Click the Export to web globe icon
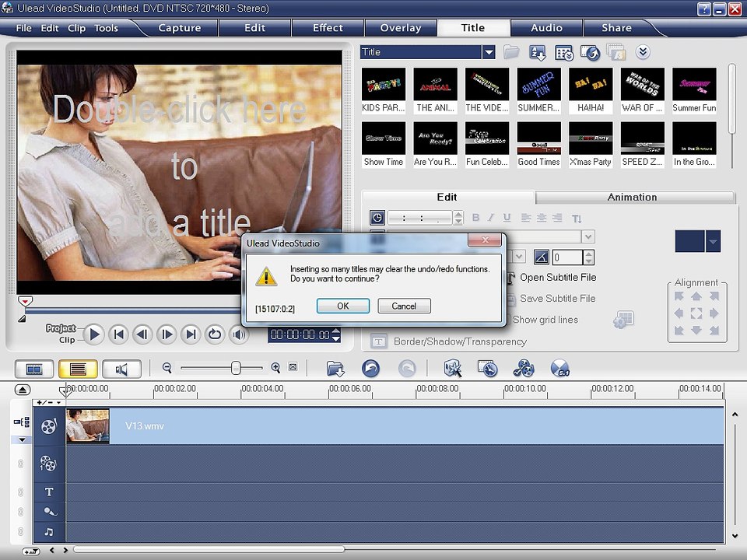 (591, 52)
